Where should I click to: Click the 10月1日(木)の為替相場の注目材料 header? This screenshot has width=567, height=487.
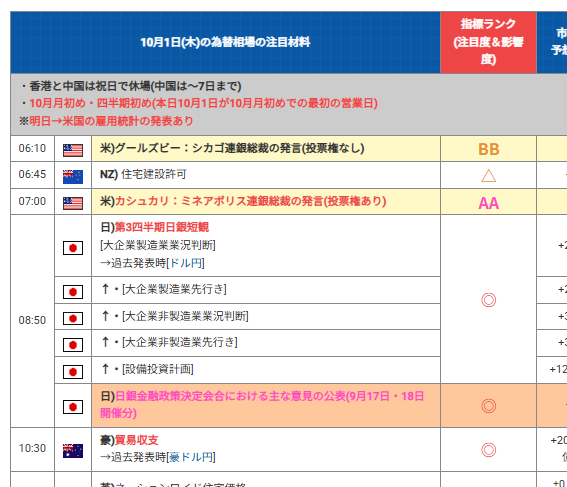(225, 42)
